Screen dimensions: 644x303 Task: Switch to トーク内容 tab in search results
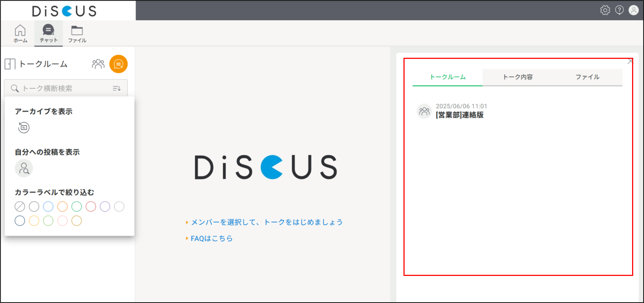517,77
